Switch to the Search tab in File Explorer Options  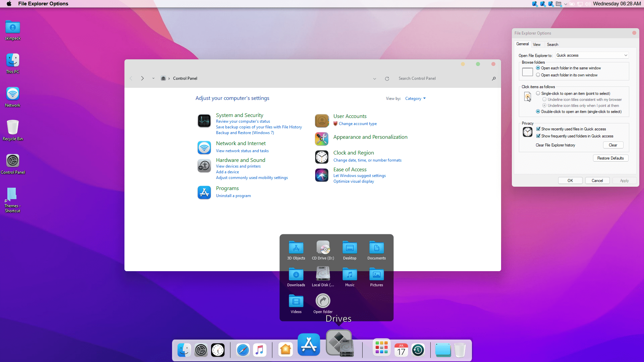552,44
